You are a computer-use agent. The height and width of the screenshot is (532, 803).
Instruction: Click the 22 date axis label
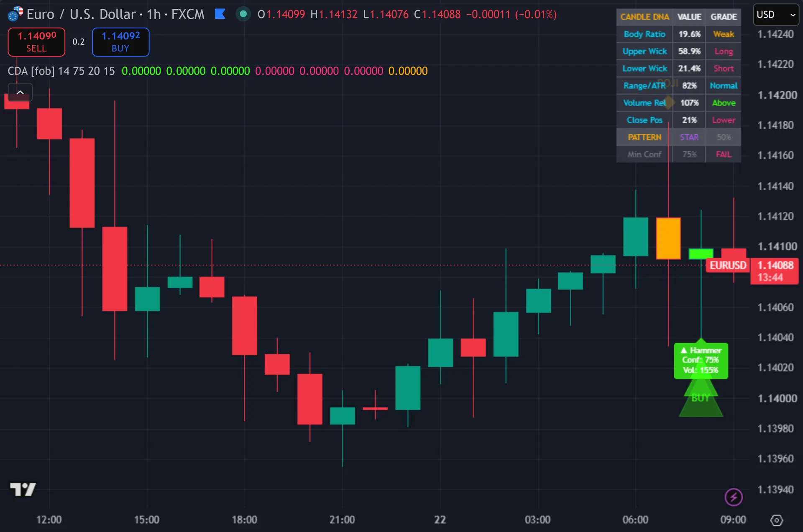point(440,520)
